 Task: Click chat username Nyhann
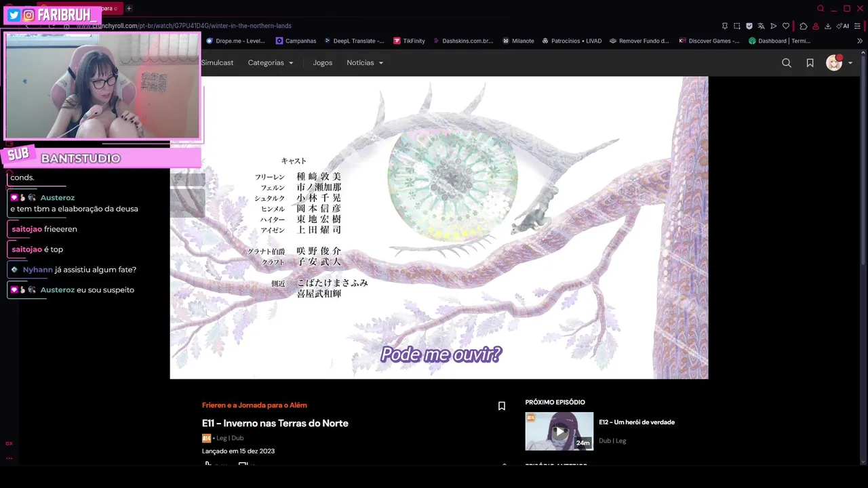click(37, 270)
